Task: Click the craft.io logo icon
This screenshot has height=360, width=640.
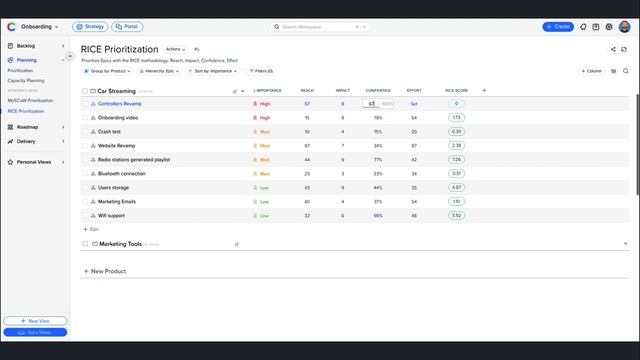Action: click(11, 27)
